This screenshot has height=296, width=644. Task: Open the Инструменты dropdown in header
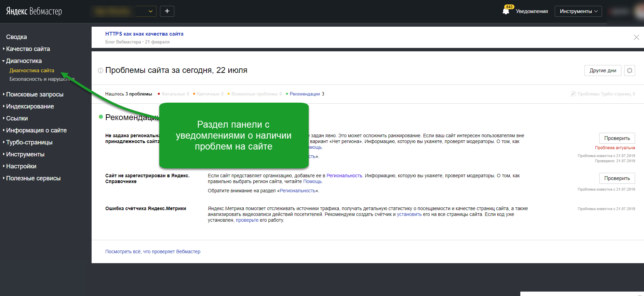[578, 11]
